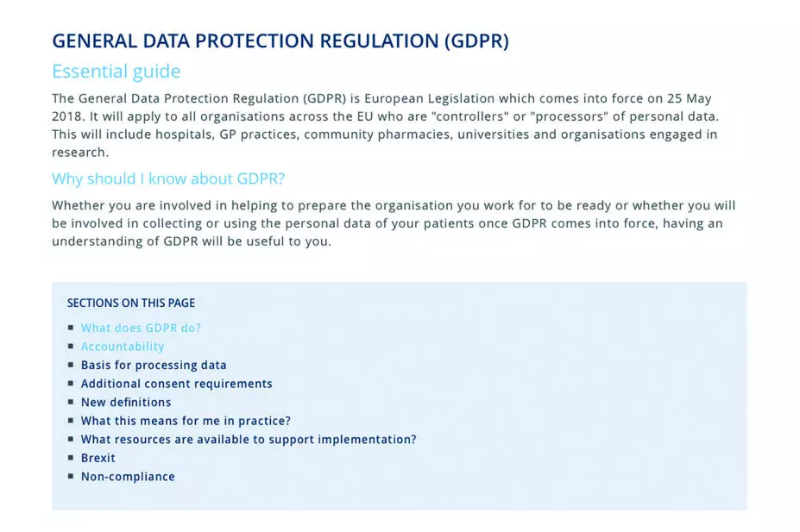Click the bullet square next to Non-compliance
Image resolution: width=800 pixels, height=532 pixels.
point(71,477)
